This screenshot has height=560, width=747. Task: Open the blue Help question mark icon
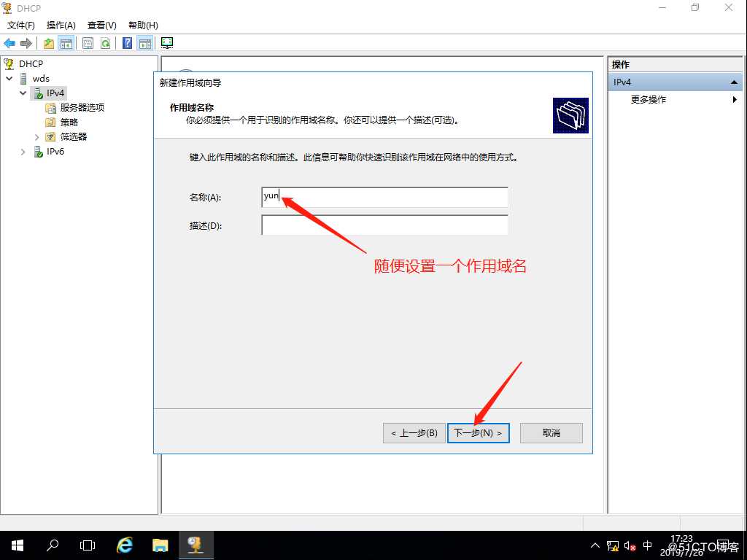click(127, 43)
